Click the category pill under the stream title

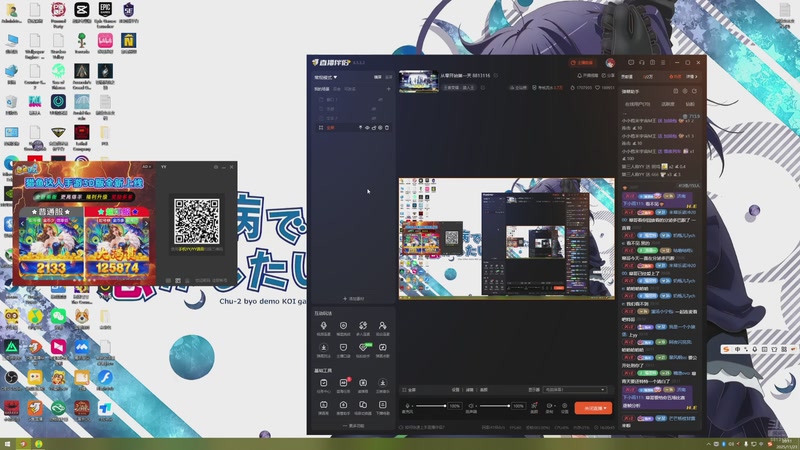(x=459, y=88)
